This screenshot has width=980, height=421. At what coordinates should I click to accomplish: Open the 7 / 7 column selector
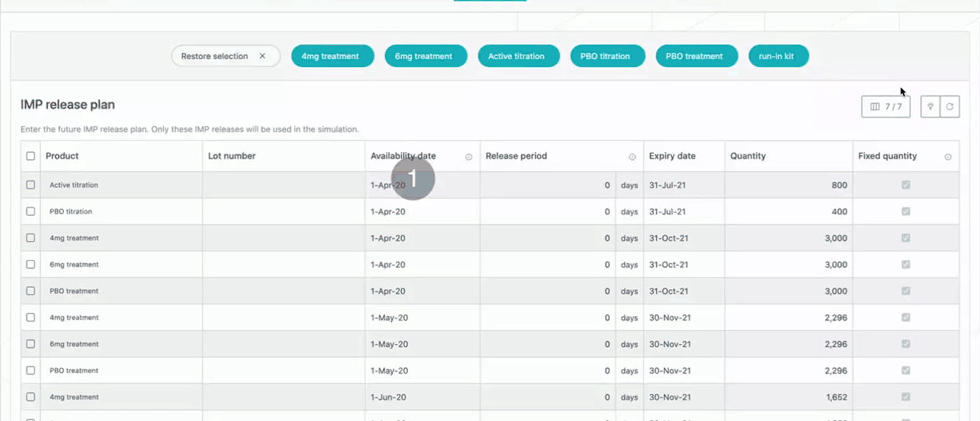[x=885, y=106]
